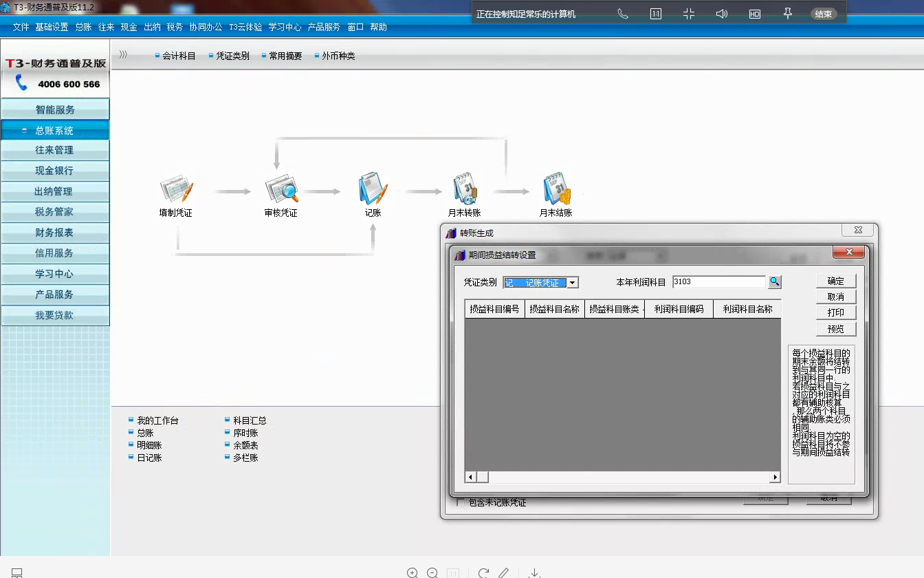Screen dimensions: 924x578
Task: Open the 帮助 menu
Action: [378, 28]
